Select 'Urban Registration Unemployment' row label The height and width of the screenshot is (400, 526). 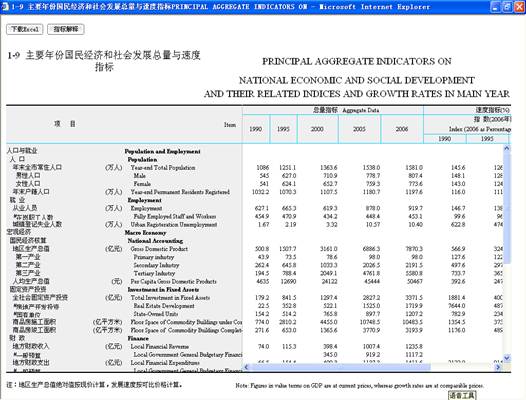coord(174,224)
